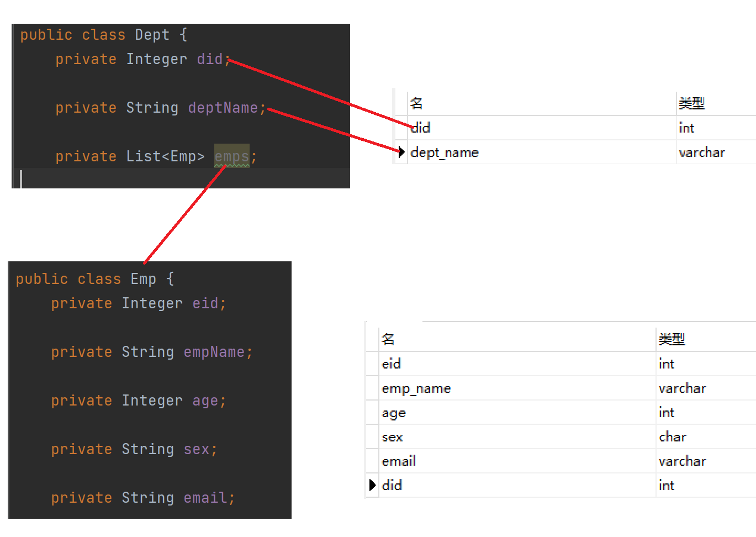
Task: Select the 'age' cell in lower table
Action: tap(394, 413)
